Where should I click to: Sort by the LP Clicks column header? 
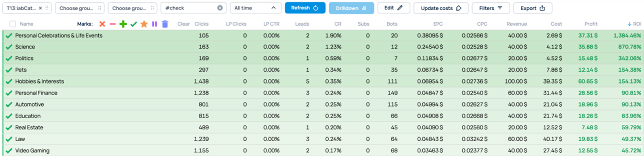(236, 24)
